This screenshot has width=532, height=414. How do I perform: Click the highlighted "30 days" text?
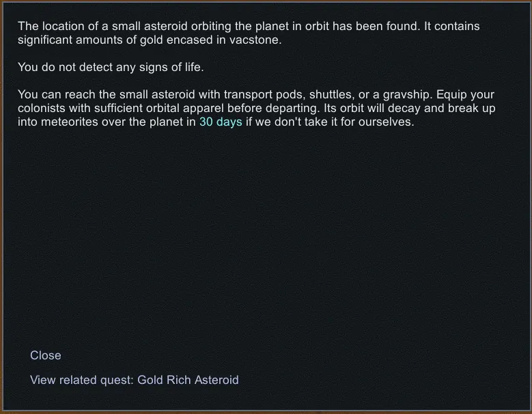point(221,123)
